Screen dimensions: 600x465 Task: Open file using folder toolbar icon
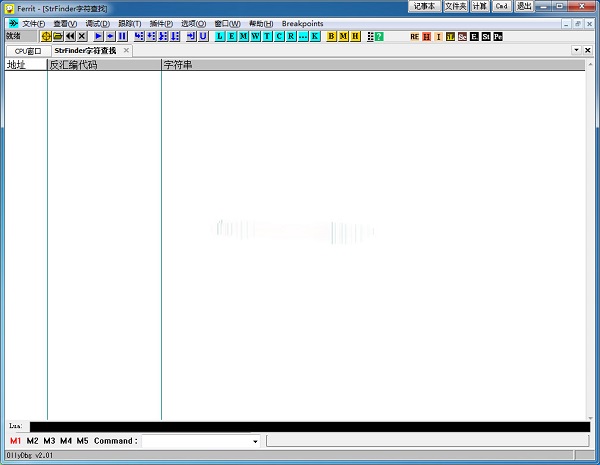click(58, 36)
